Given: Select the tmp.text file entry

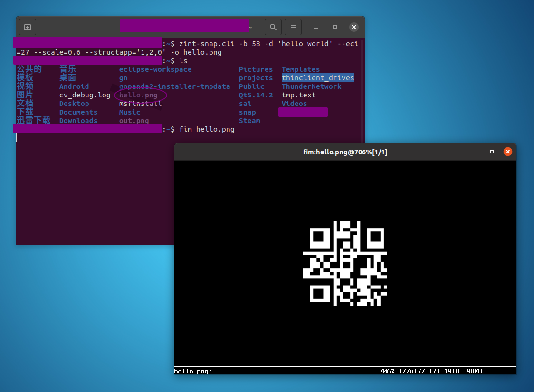Looking at the screenshot, I should pos(298,95).
